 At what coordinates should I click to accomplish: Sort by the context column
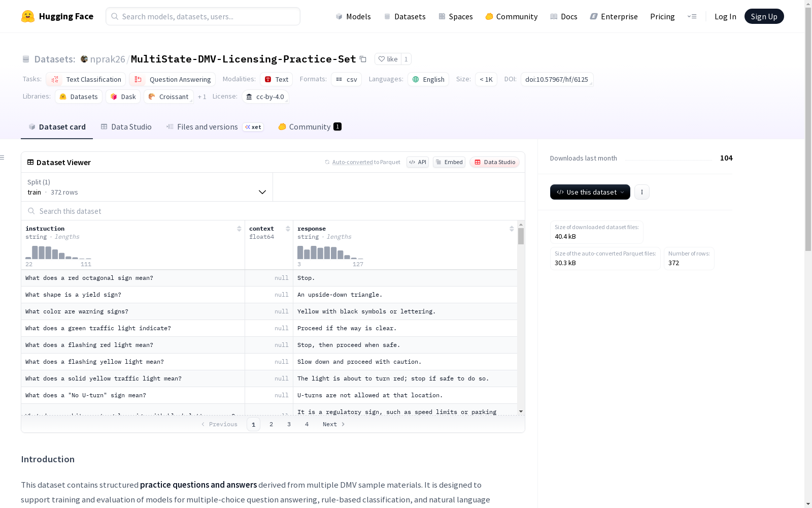288,229
